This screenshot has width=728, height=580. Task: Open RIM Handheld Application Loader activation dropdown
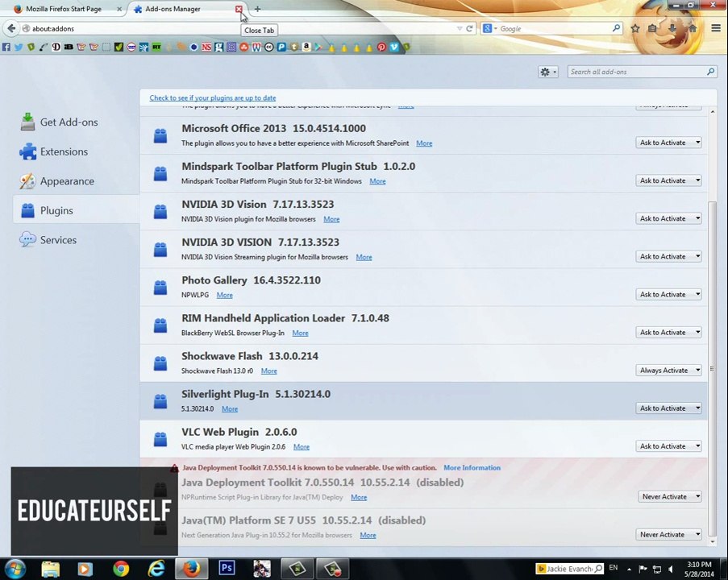click(668, 332)
